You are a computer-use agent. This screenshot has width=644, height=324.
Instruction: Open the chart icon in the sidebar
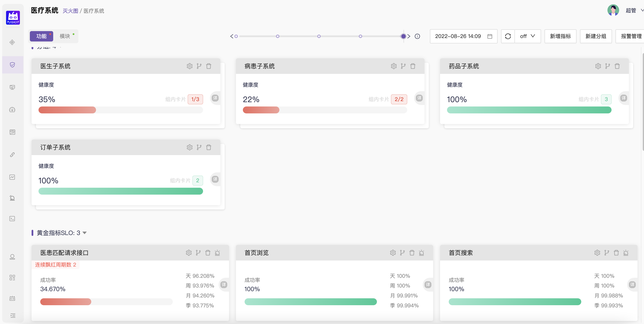(x=12, y=177)
